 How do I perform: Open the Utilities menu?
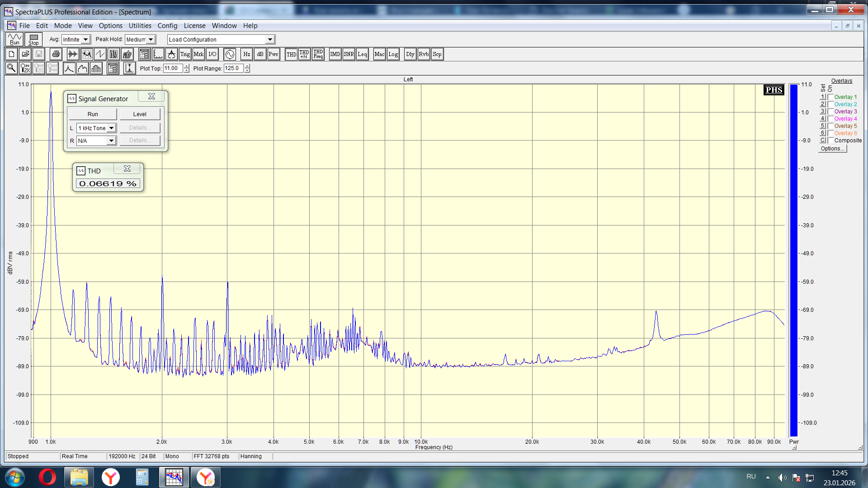click(140, 26)
